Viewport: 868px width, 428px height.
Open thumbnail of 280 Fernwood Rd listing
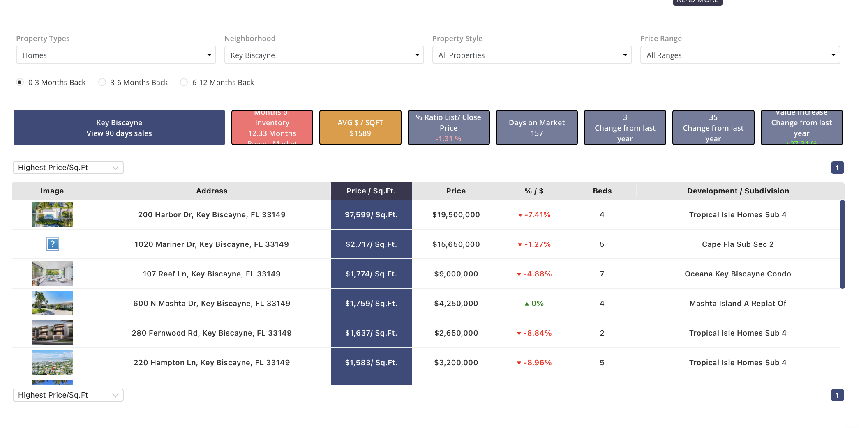pyautogui.click(x=53, y=333)
